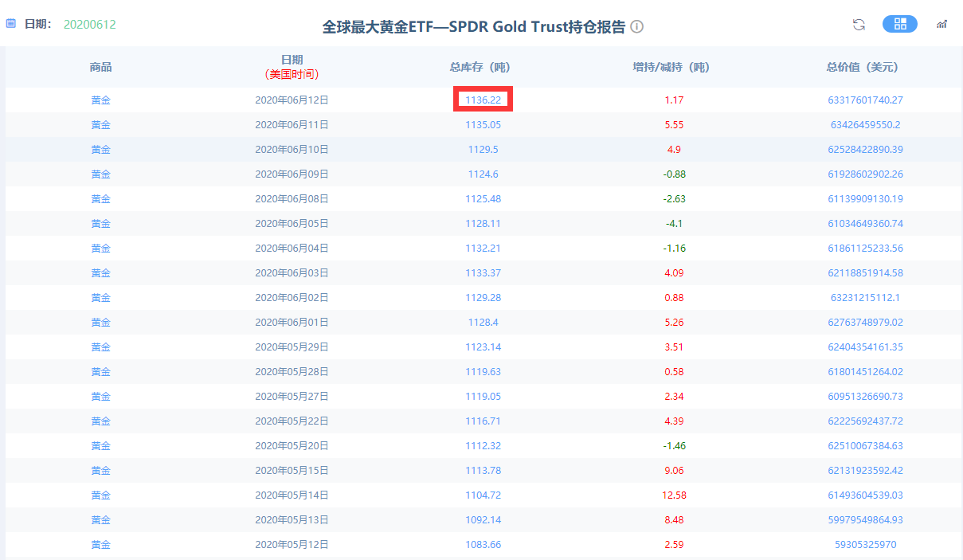This screenshot has width=963, height=560.
Task: Select inventory value 1119.63
Action: (x=483, y=372)
